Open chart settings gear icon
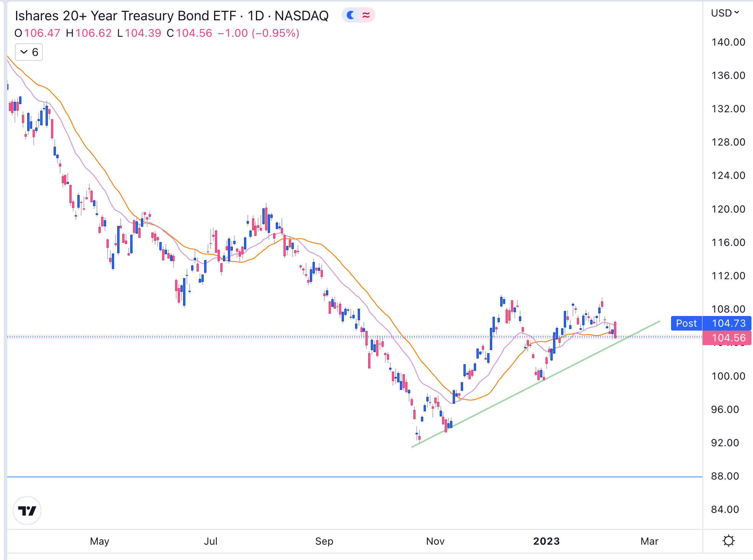 coord(728,541)
